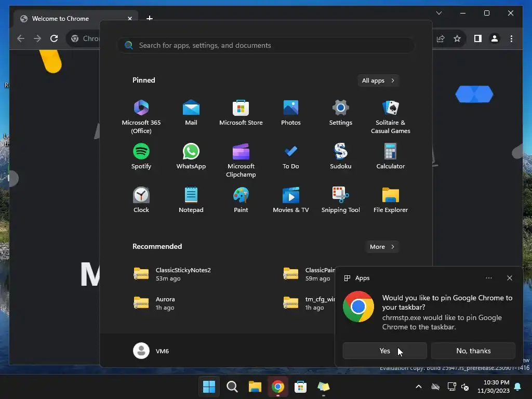Open the To Do app

click(291, 156)
